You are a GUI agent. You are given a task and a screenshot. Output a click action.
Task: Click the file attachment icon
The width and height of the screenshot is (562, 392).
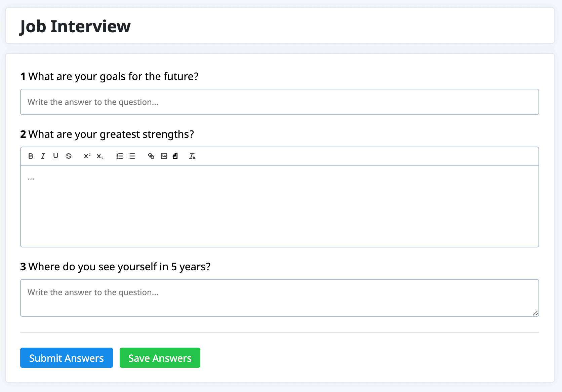tap(175, 156)
